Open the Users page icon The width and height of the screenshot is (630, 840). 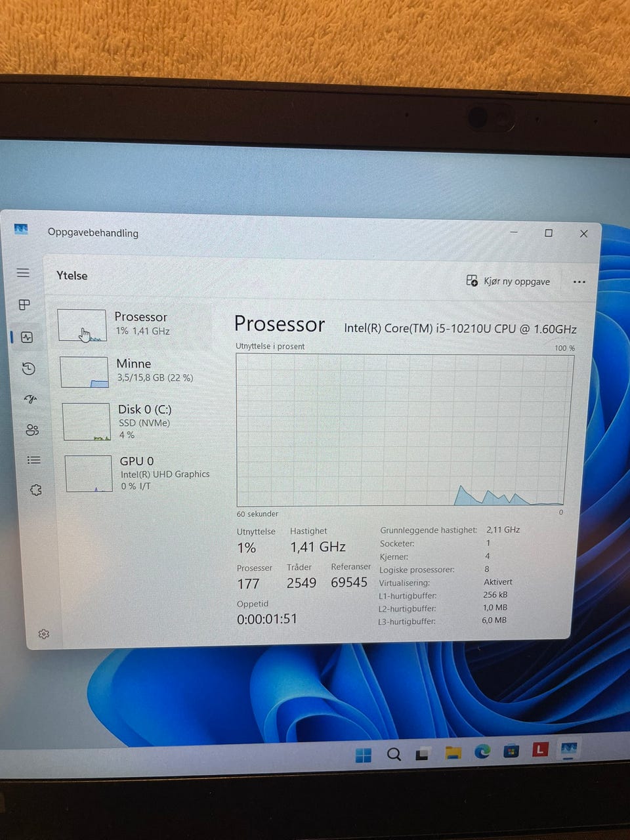32,430
